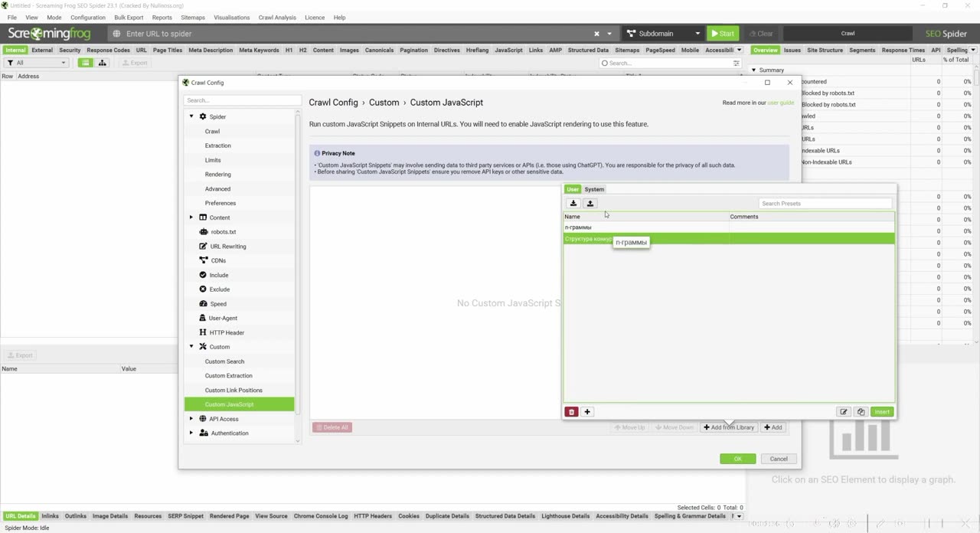
Task: Select CDNs in the config tree
Action: (x=218, y=260)
